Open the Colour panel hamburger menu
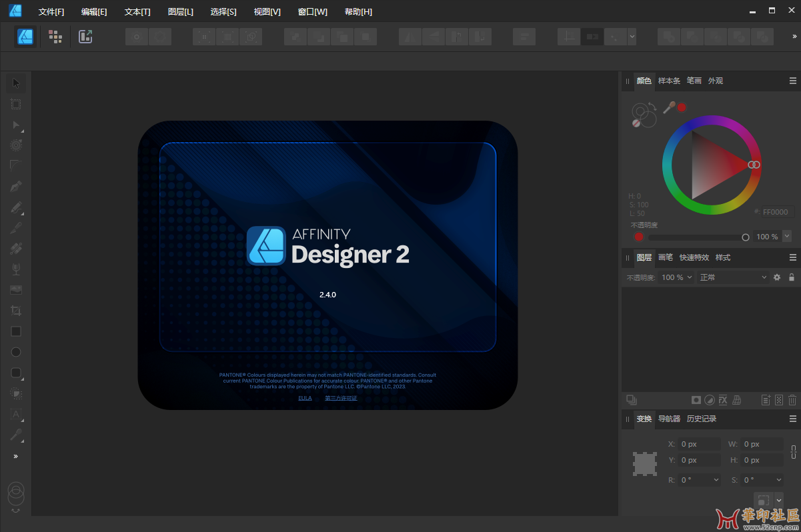 pyautogui.click(x=793, y=81)
